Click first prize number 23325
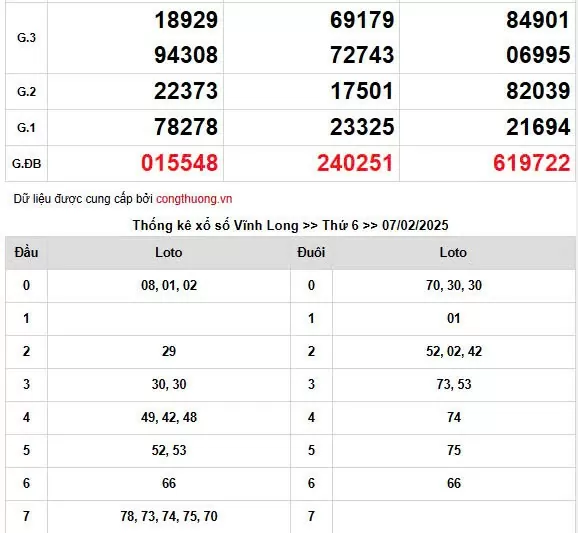Image resolution: width=578 pixels, height=533 pixels. pyautogui.click(x=362, y=127)
